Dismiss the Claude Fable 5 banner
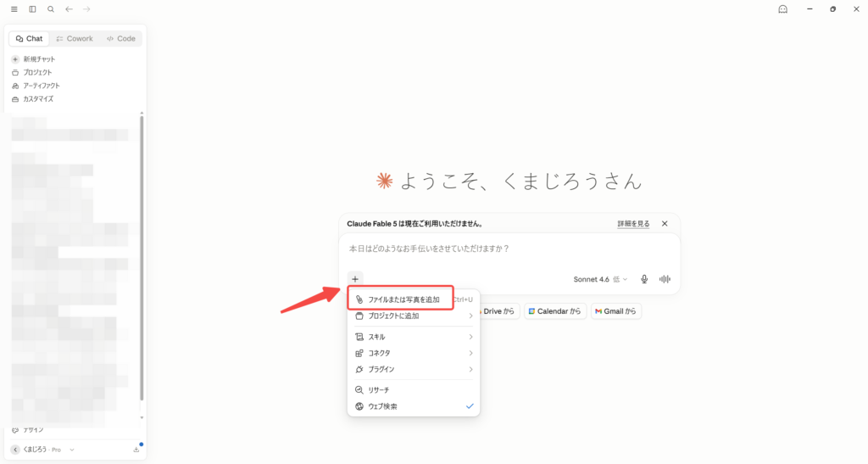The image size is (868, 464). click(x=665, y=224)
